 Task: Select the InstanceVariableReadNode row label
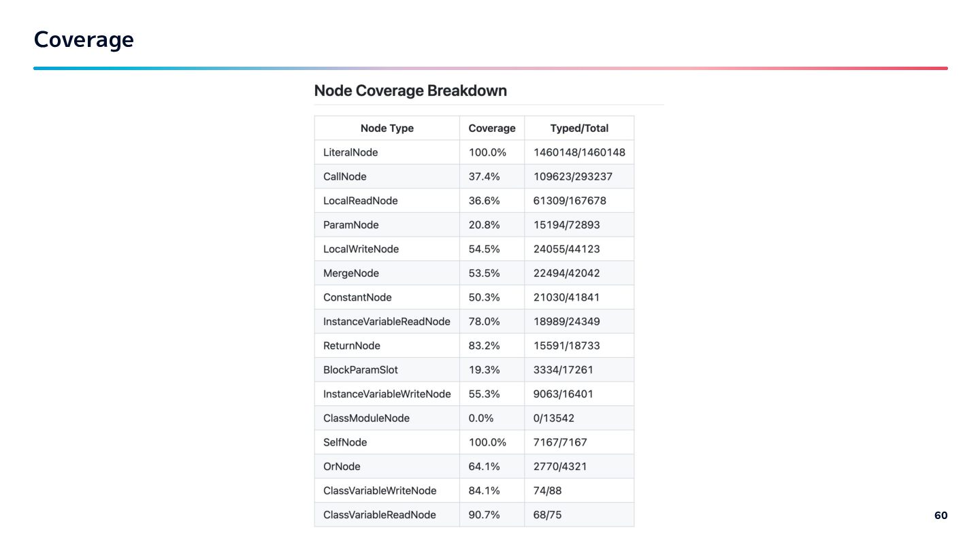387,322
